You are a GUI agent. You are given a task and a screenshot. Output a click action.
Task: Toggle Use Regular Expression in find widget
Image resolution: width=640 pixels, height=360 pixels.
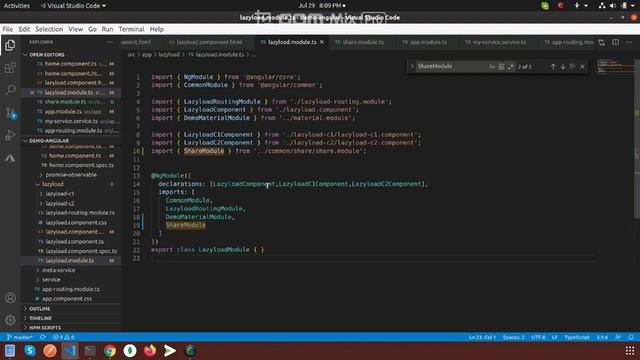tap(511, 66)
